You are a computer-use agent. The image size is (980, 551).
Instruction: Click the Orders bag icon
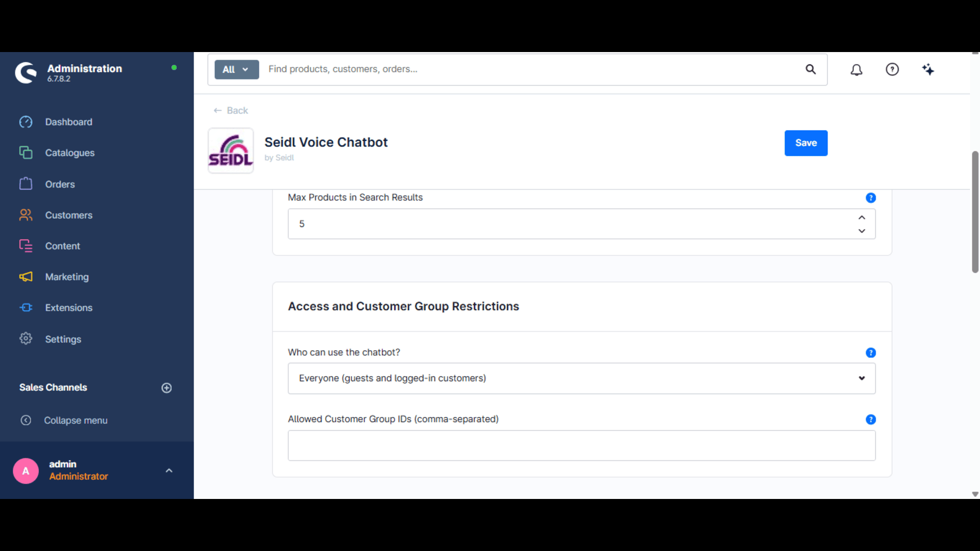26,184
